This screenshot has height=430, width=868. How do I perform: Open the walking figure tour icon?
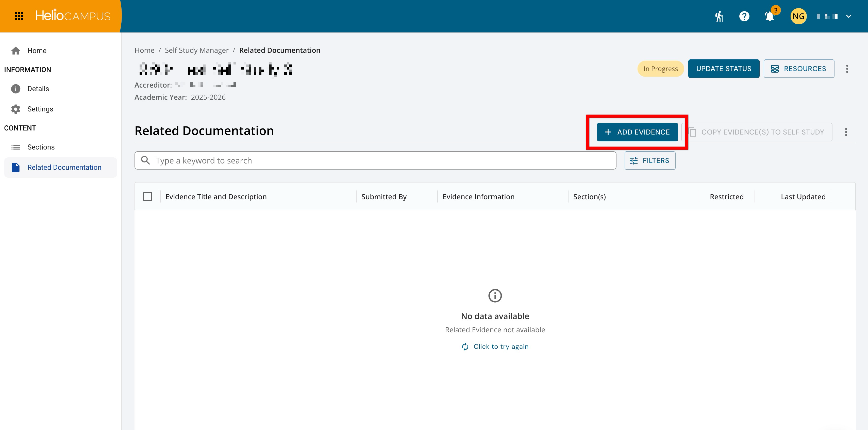click(x=719, y=16)
